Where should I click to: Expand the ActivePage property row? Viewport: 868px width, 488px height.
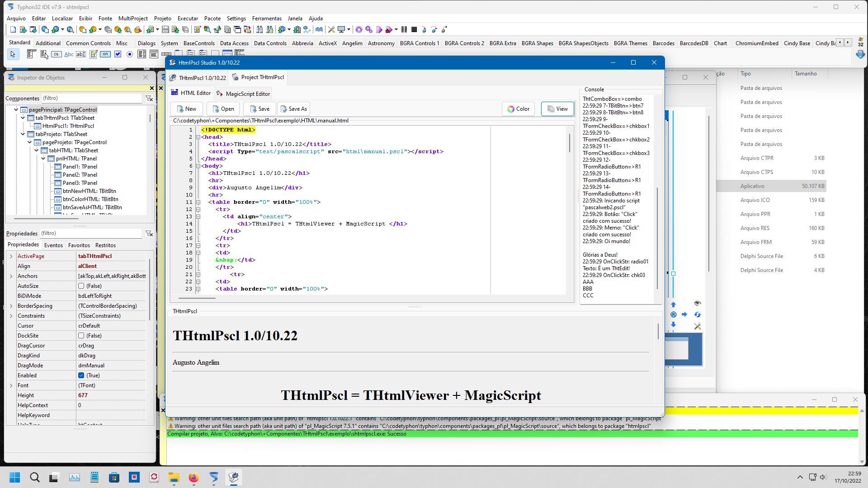(x=11, y=256)
